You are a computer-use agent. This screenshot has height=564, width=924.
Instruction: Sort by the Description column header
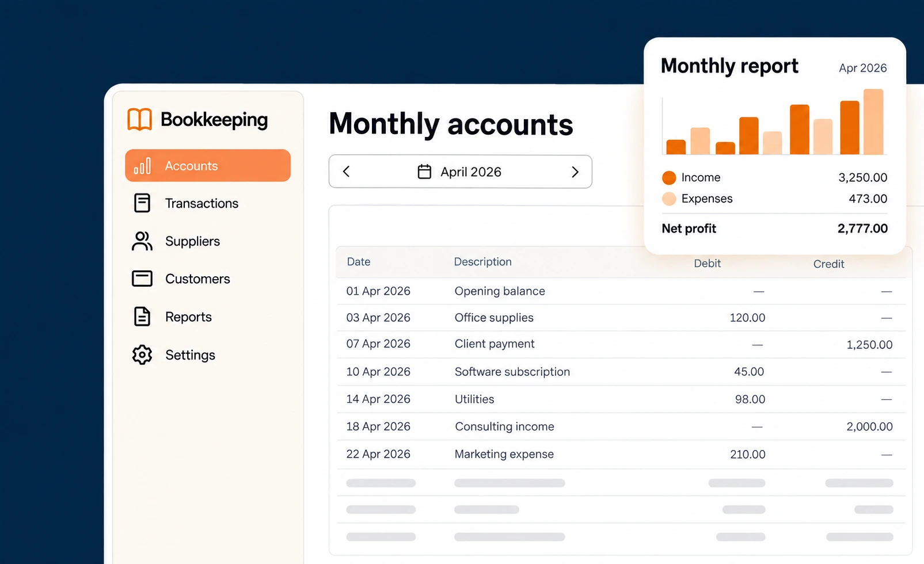click(x=482, y=262)
